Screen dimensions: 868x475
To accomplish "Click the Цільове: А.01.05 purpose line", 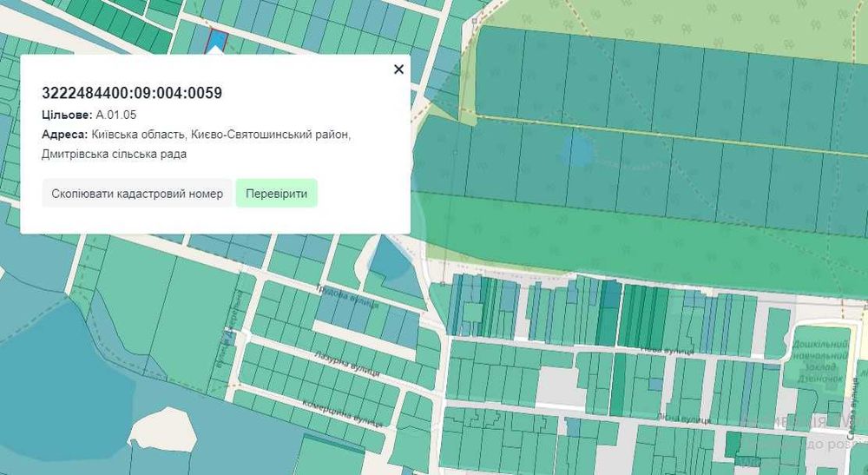I will (x=89, y=115).
